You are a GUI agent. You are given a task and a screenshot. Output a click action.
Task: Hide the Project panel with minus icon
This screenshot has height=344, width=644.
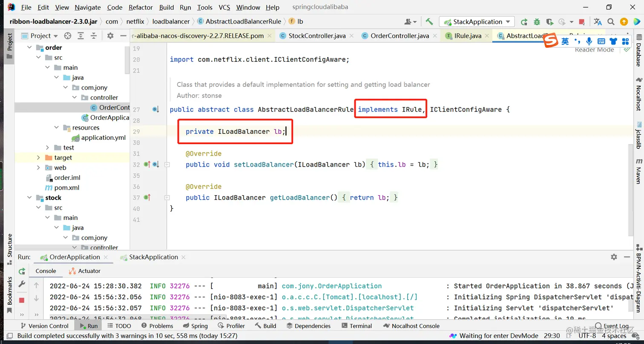pyautogui.click(x=123, y=36)
